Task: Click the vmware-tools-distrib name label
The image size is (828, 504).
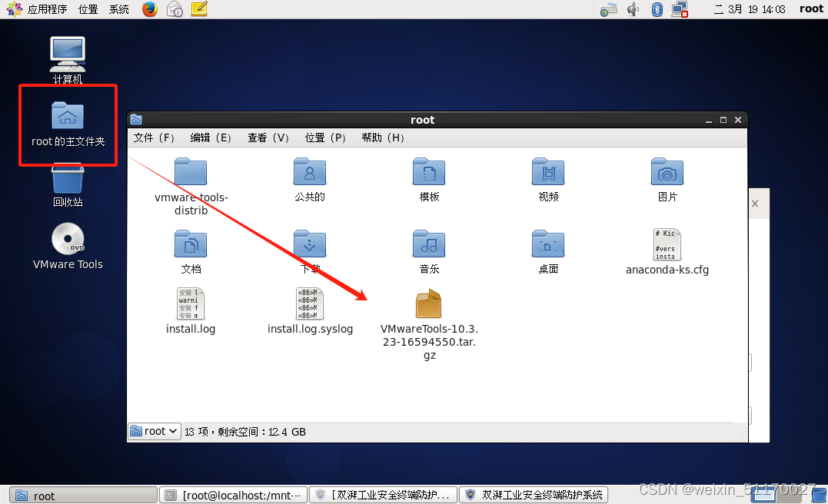Action: [x=191, y=204]
